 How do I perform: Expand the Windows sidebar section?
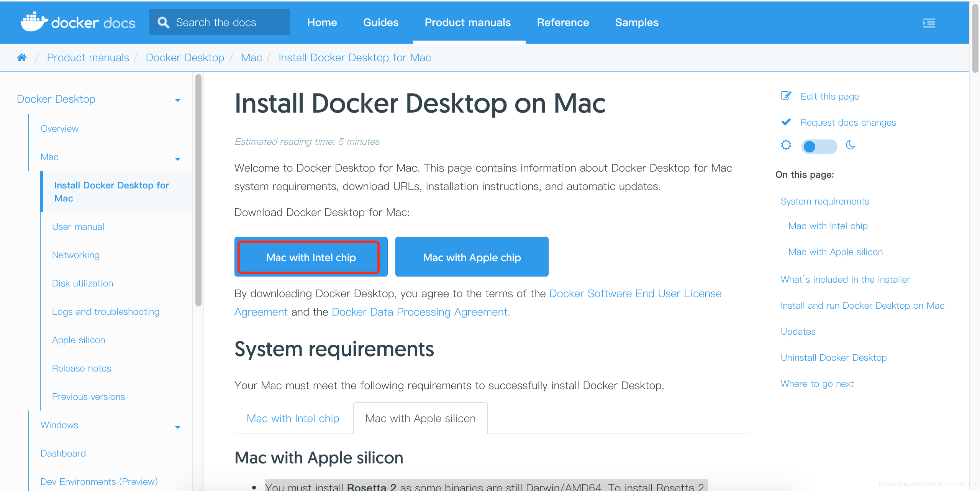(x=177, y=426)
